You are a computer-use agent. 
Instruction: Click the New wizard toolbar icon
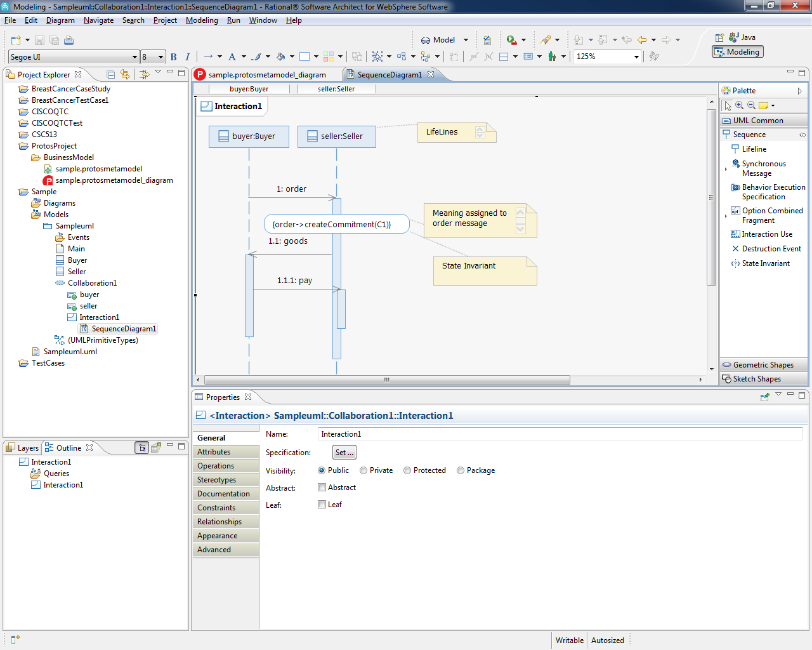[x=16, y=40]
